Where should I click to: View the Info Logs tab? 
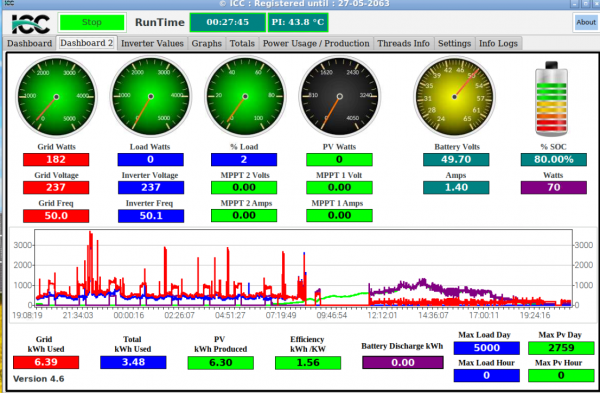click(498, 43)
